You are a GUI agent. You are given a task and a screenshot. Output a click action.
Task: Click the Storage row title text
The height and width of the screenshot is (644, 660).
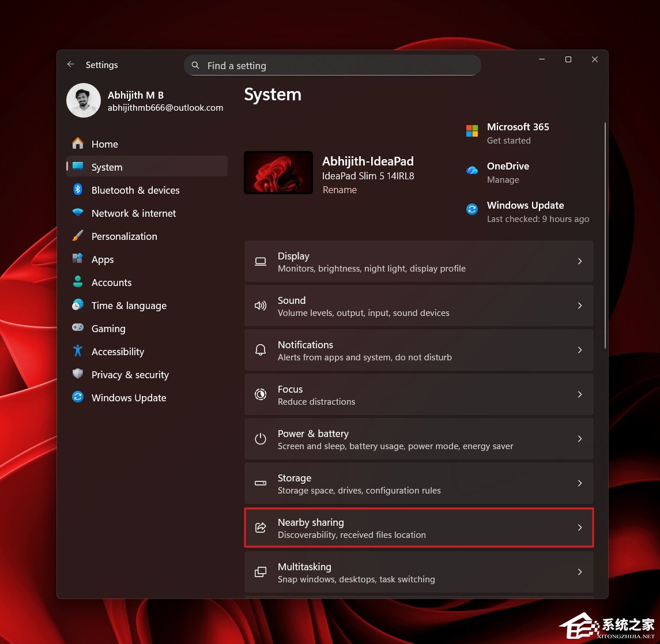pos(294,478)
